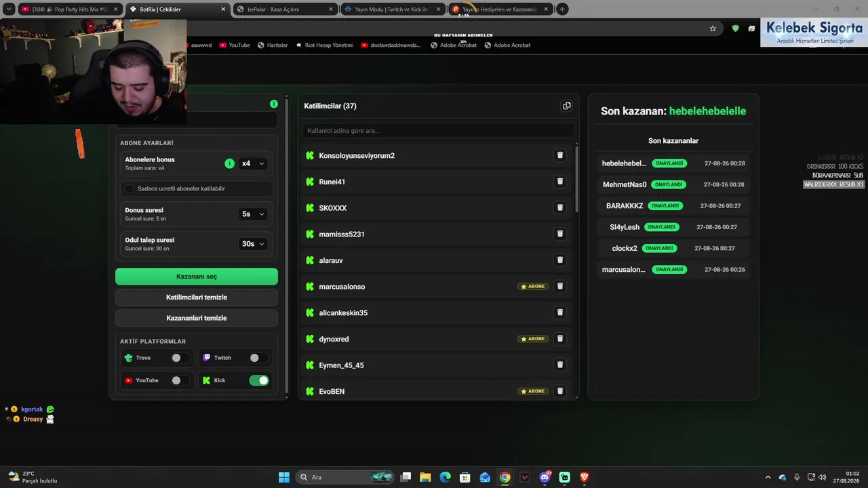Click the trash icon next to SKOXXX

click(x=560, y=207)
